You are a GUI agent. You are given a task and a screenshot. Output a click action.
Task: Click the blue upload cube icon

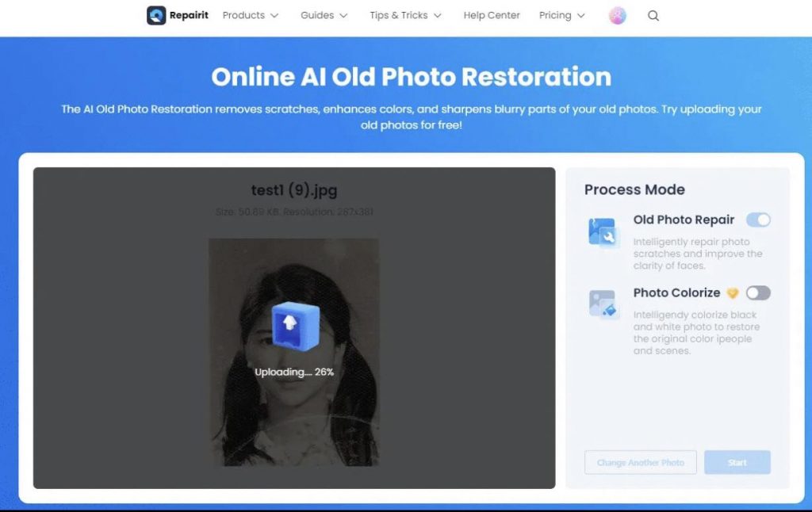[x=295, y=326]
